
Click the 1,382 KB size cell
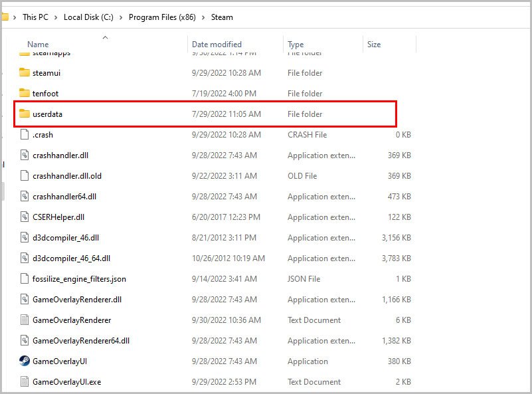[397, 341]
